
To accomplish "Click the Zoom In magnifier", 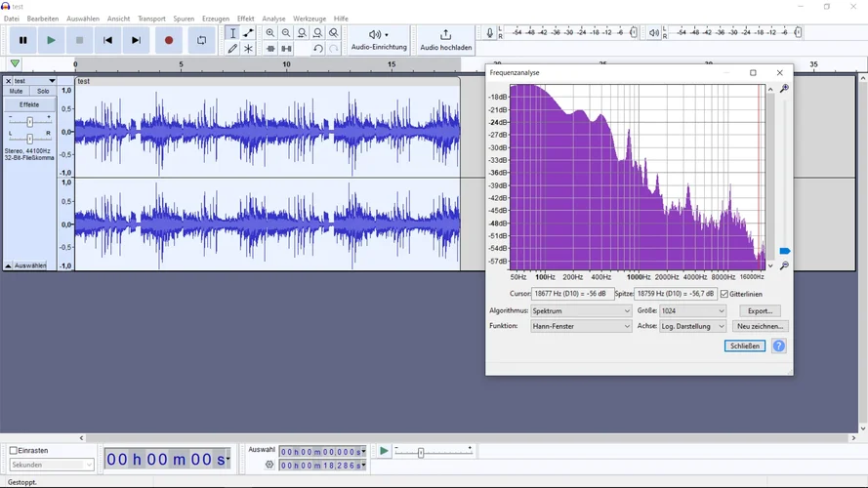I will pyautogui.click(x=270, y=33).
